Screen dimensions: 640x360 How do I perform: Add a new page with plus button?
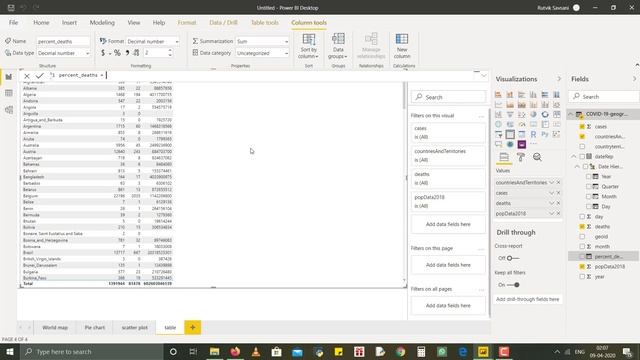click(193, 327)
